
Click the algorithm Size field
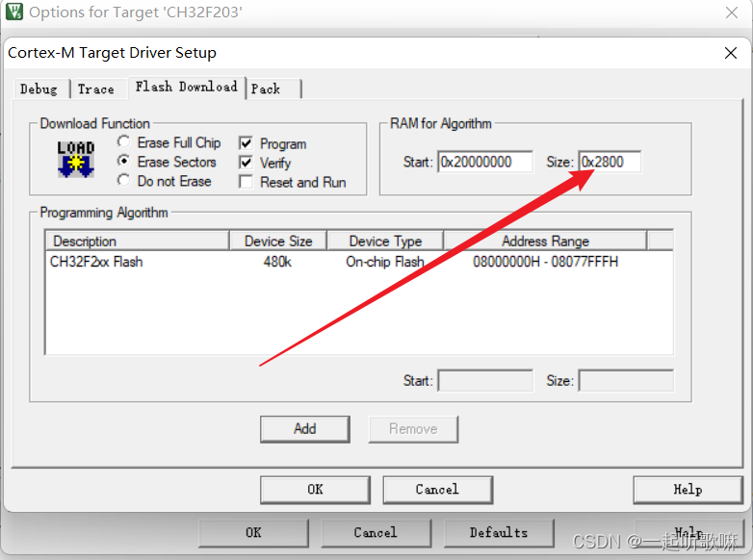click(626, 380)
